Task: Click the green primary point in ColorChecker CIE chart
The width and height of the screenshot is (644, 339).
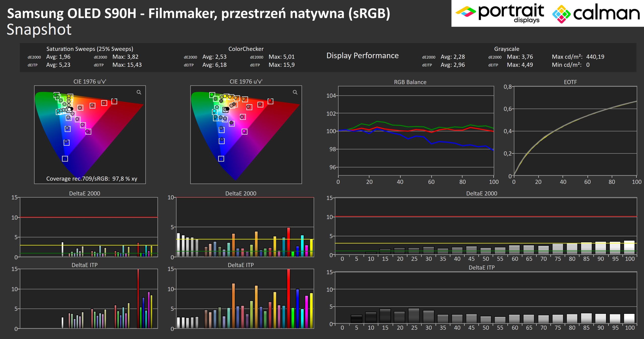Action: [212, 95]
